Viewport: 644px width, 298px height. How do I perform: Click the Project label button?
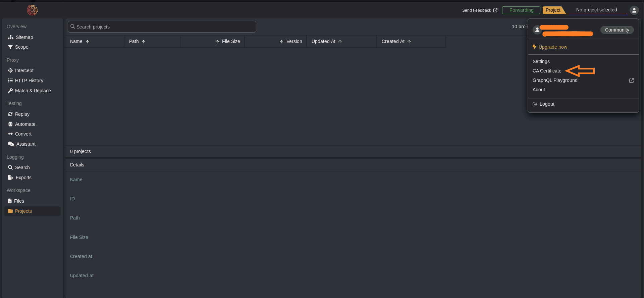pos(553,10)
